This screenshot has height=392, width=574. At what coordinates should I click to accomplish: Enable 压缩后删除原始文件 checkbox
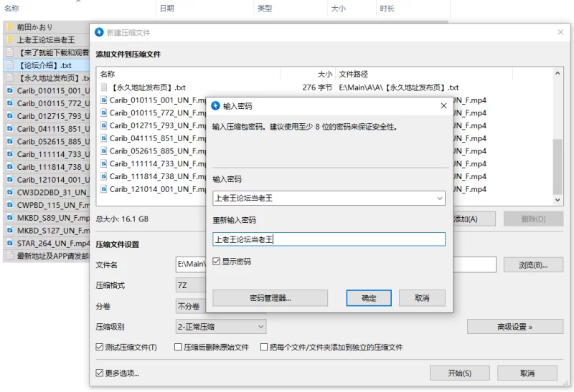(x=178, y=347)
